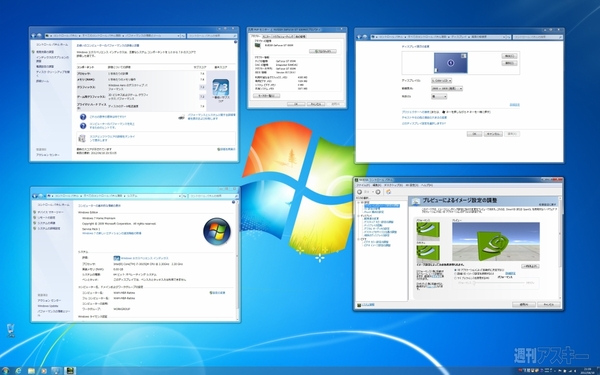Viewport: 600px width, 375px height.
Task: Open address bar history dropdown in Performance window
Action: (178, 36)
